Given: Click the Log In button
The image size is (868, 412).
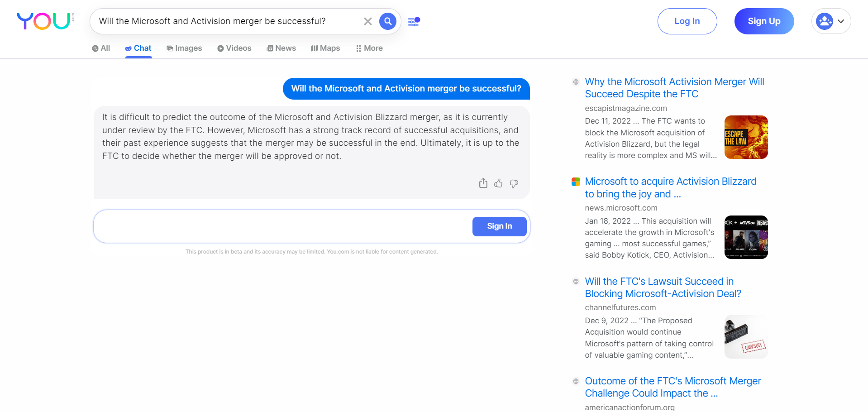Looking at the screenshot, I should coord(687,21).
